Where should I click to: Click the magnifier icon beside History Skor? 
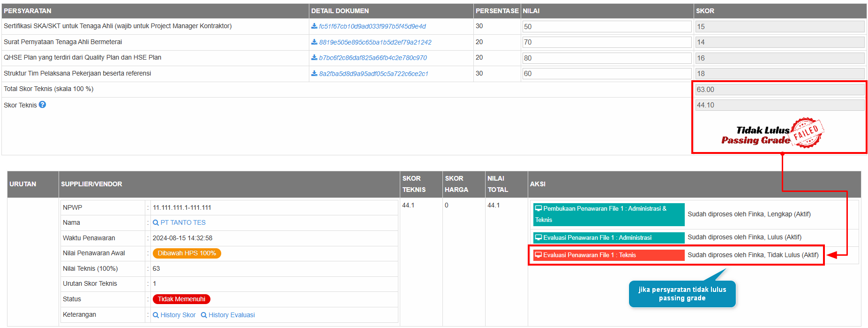(x=156, y=315)
